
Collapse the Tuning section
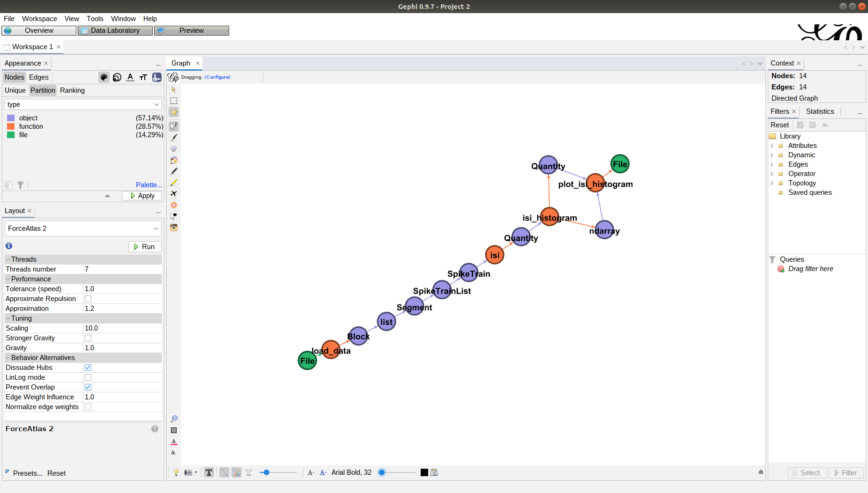8,318
